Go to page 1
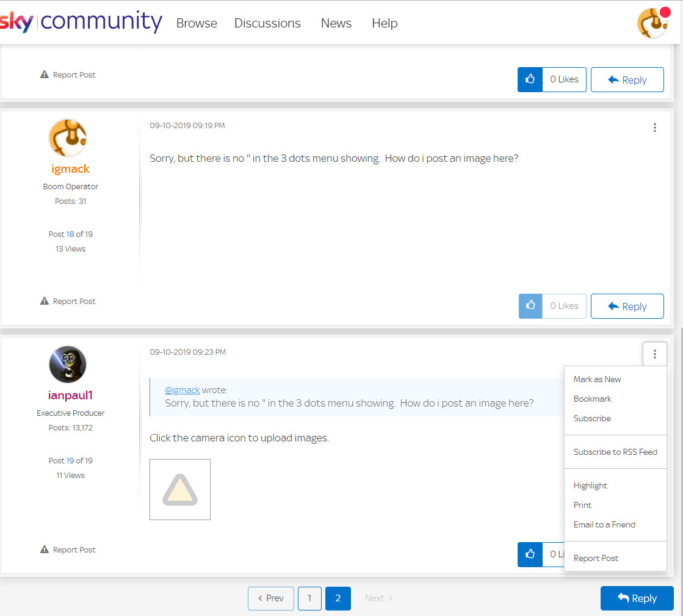 point(309,598)
